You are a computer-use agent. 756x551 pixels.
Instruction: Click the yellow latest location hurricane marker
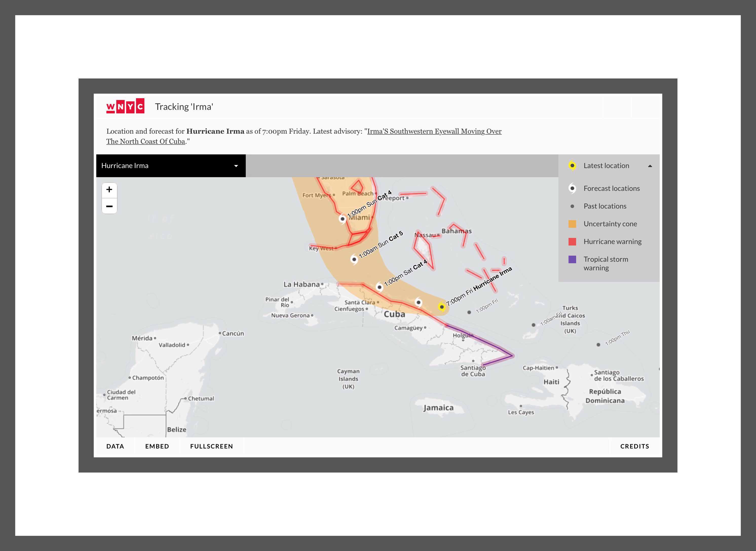[442, 307]
